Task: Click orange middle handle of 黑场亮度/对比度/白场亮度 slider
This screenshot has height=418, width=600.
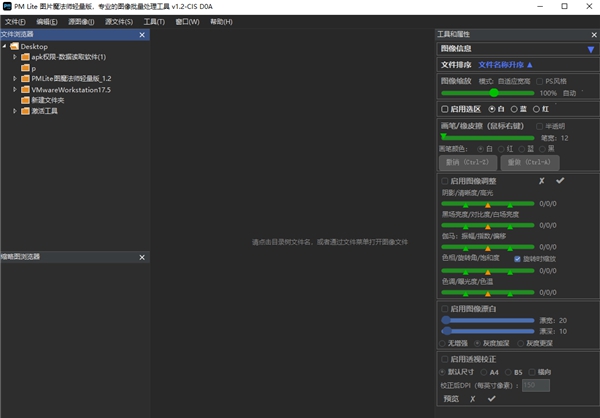Action: (488, 227)
